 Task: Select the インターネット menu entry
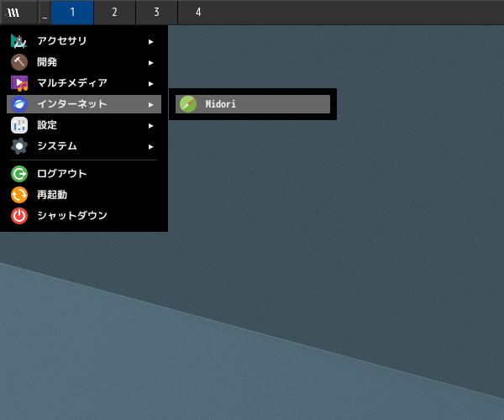[x=84, y=104]
